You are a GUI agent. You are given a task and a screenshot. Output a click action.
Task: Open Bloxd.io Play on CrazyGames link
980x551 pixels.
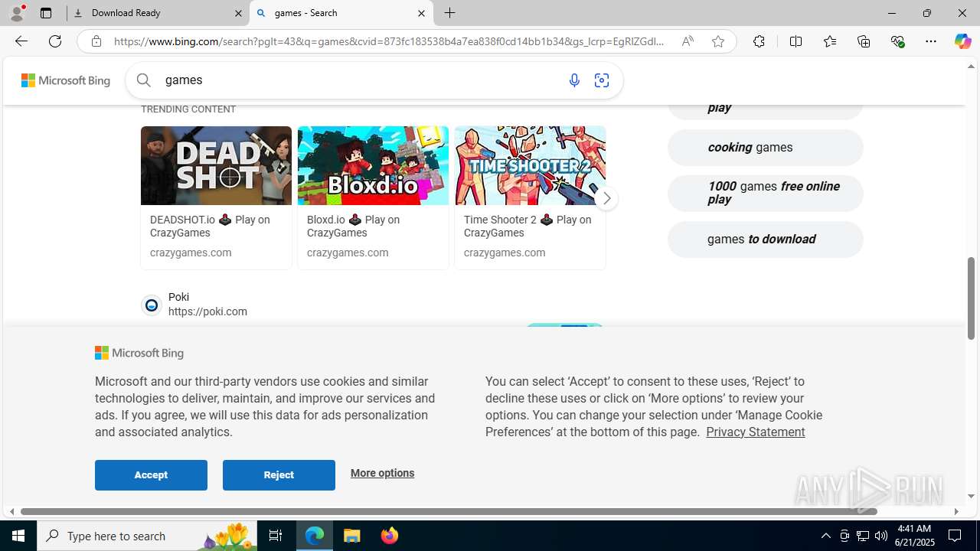(353, 227)
